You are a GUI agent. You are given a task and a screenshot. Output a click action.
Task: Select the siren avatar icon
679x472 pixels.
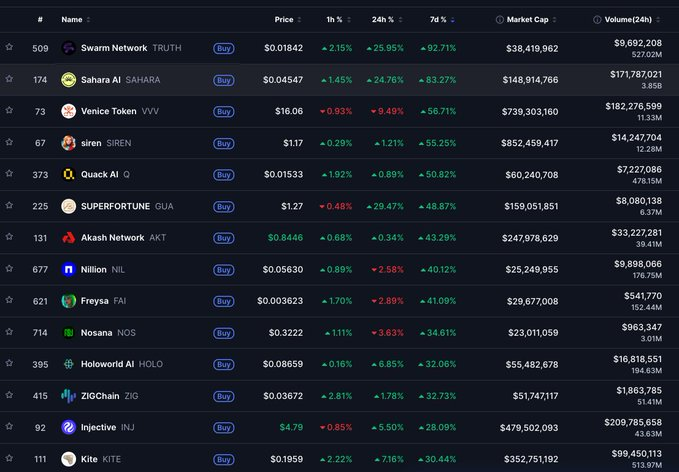tap(68, 143)
